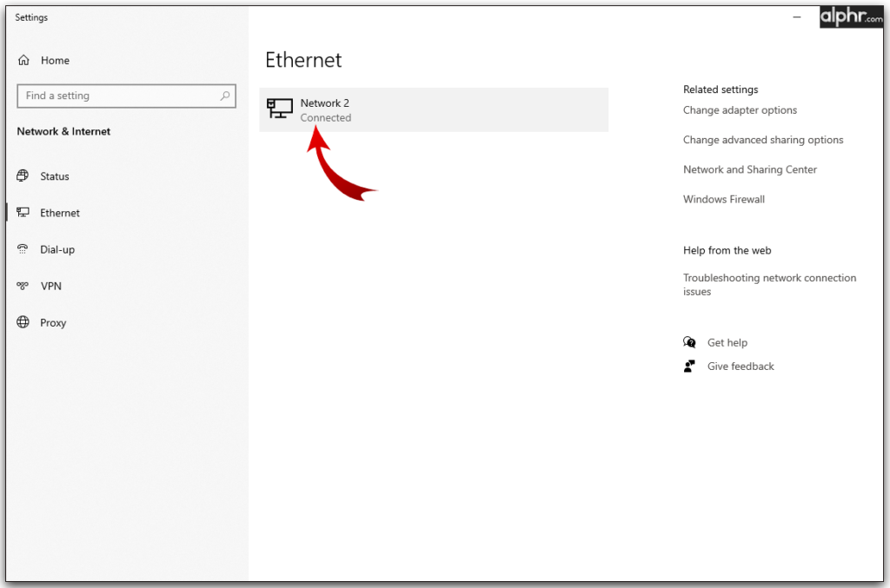This screenshot has width=890, height=588.
Task: Click the Get help icon
Action: [x=689, y=342]
